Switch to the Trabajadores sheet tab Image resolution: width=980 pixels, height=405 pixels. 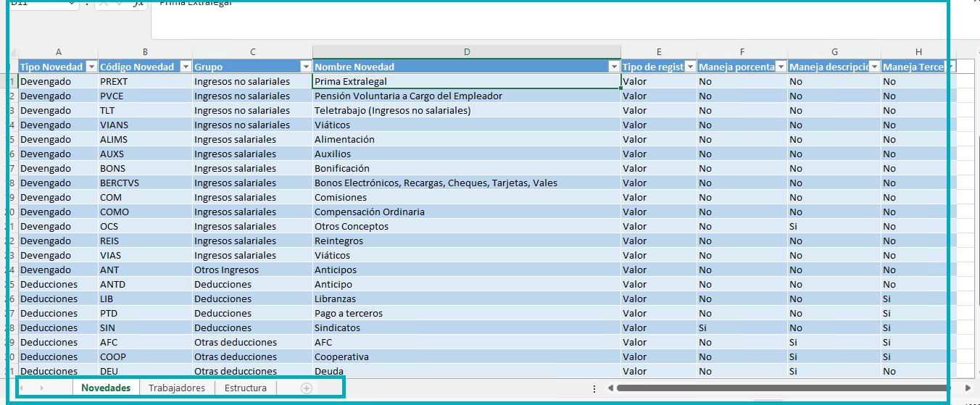[177, 388]
